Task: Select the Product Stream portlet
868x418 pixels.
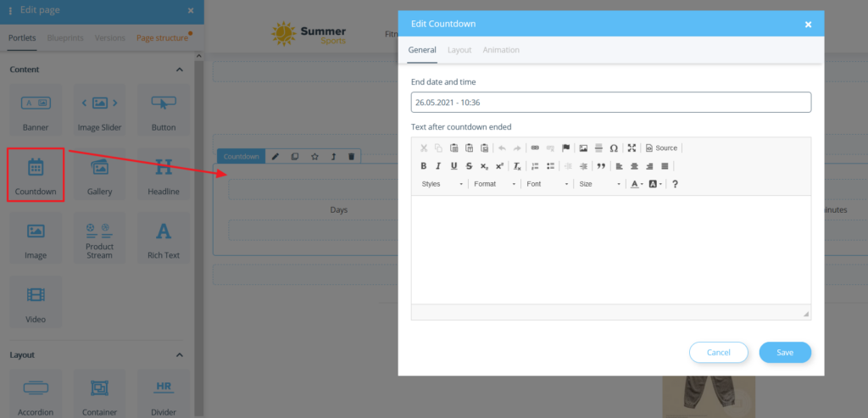Action: click(100, 238)
